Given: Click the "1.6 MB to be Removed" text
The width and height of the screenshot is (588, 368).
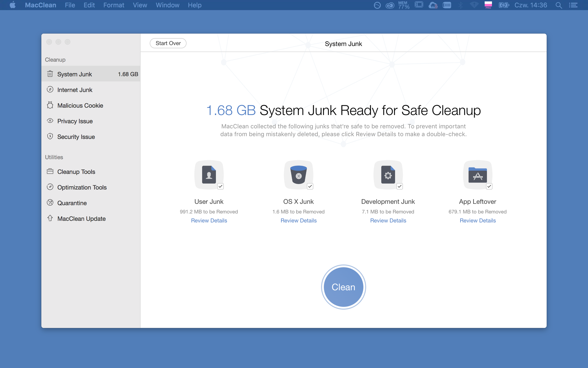Looking at the screenshot, I should pyautogui.click(x=298, y=212).
